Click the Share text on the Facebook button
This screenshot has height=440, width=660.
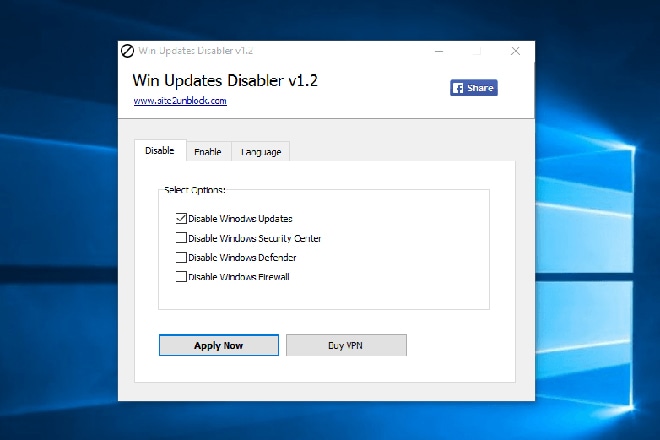pyautogui.click(x=480, y=88)
